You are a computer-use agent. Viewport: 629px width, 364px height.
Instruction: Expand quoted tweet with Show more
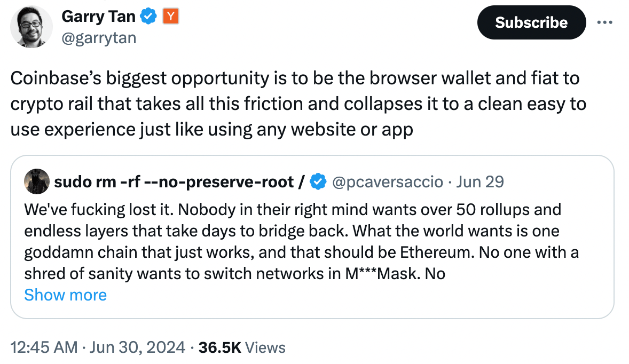(x=65, y=295)
